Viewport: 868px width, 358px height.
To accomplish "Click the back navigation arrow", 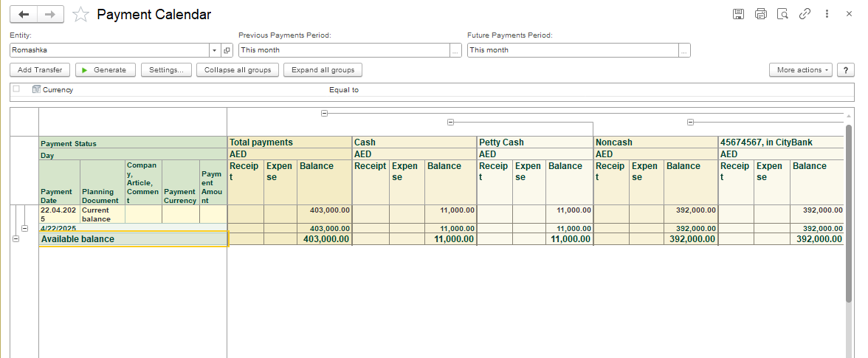I will [24, 14].
